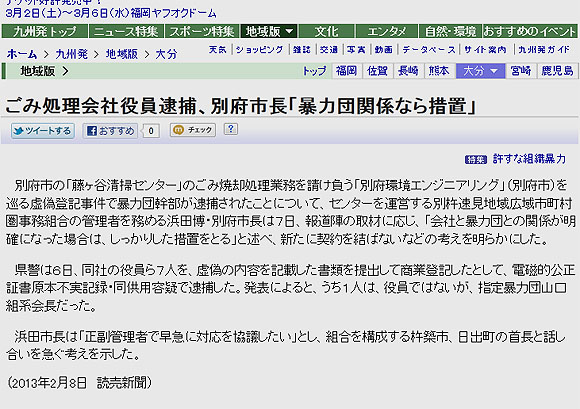
Task: Switch to the 文化 tab
Action: click(x=327, y=31)
